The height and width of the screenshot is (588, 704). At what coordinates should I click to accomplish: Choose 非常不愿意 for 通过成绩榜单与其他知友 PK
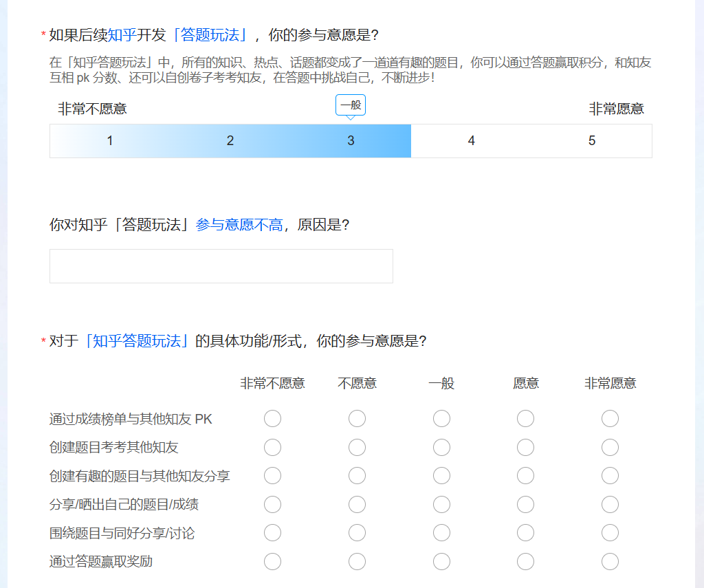pyautogui.click(x=272, y=418)
